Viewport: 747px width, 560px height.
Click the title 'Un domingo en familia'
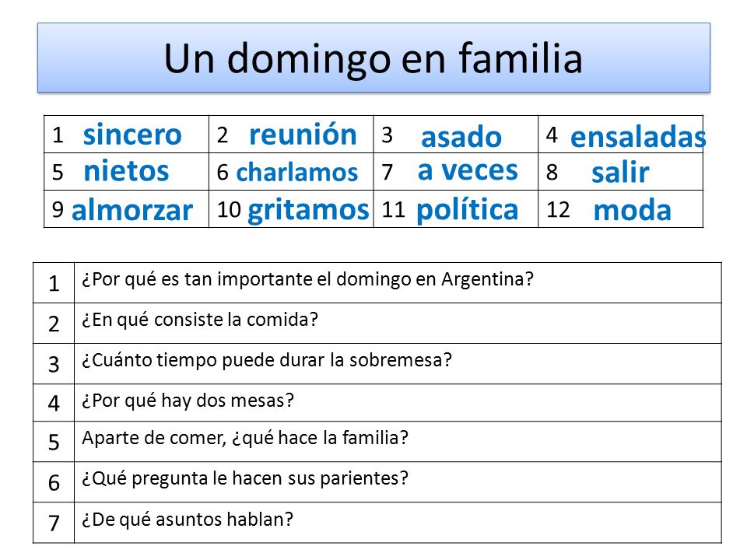[x=373, y=59]
